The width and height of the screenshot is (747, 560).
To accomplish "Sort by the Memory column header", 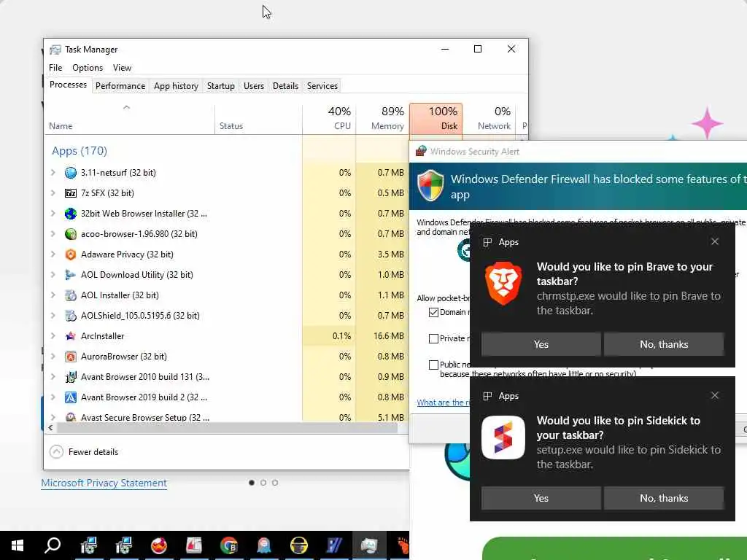I will pyautogui.click(x=382, y=119).
